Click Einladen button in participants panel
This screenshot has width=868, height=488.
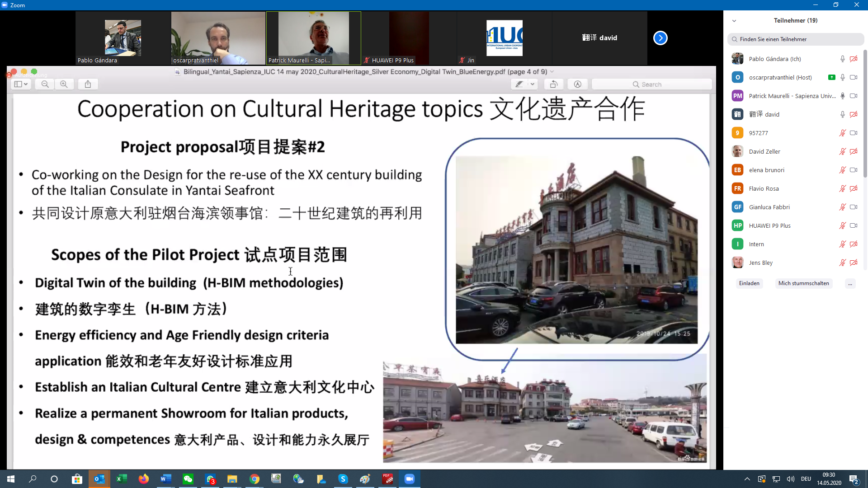click(x=749, y=283)
